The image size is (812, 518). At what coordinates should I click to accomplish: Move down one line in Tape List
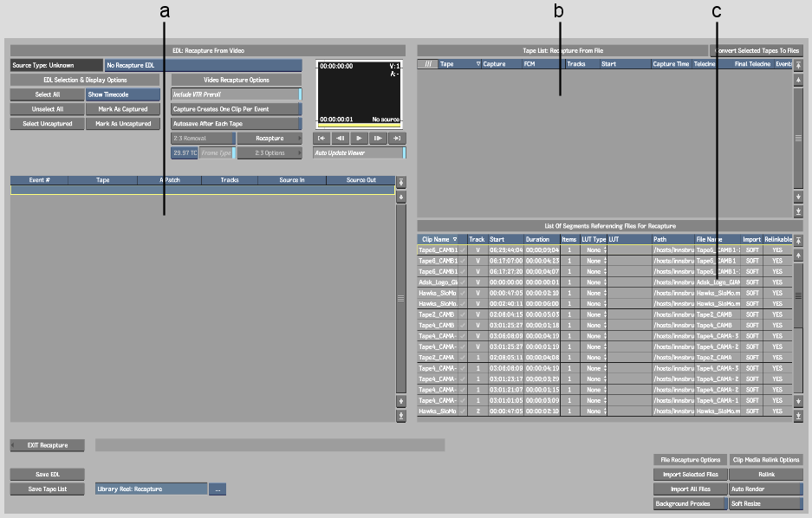click(798, 197)
